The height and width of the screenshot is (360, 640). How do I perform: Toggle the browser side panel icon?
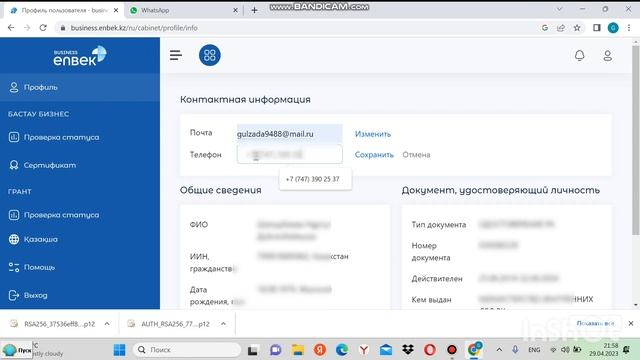point(596,28)
